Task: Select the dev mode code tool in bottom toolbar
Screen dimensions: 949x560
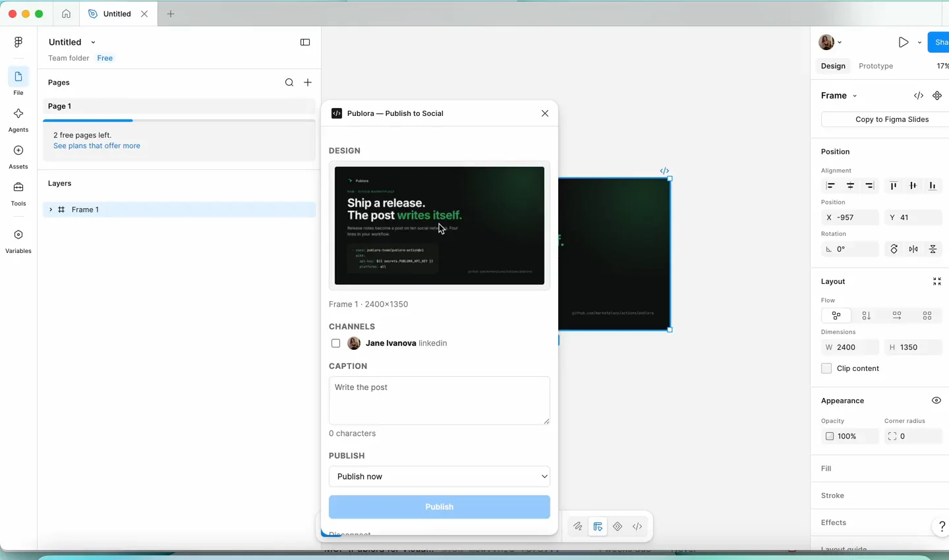Action: pyautogui.click(x=637, y=526)
